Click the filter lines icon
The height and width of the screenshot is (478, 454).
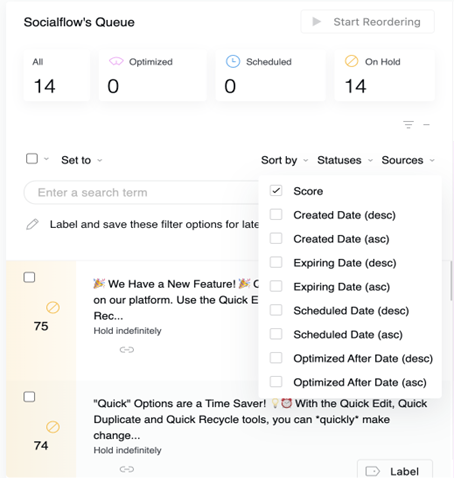tap(408, 125)
